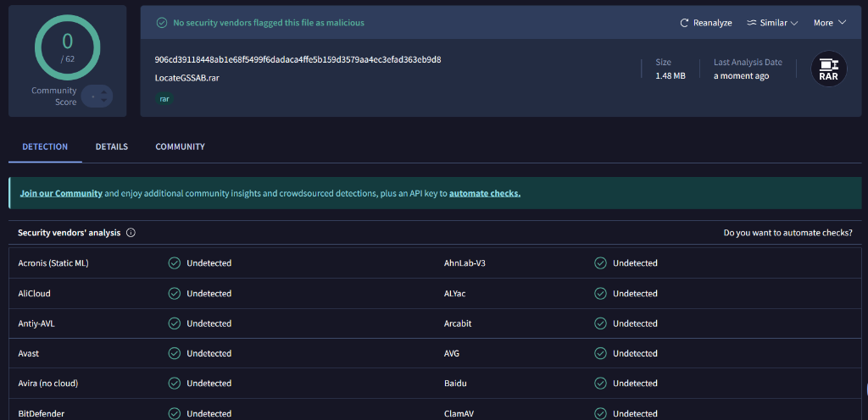The image size is (868, 420).
Task: Click the AliCloud vendor name
Action: pos(34,294)
